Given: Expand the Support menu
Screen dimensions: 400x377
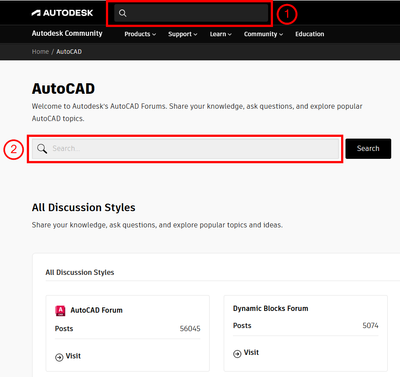Looking at the screenshot, I should (183, 34).
